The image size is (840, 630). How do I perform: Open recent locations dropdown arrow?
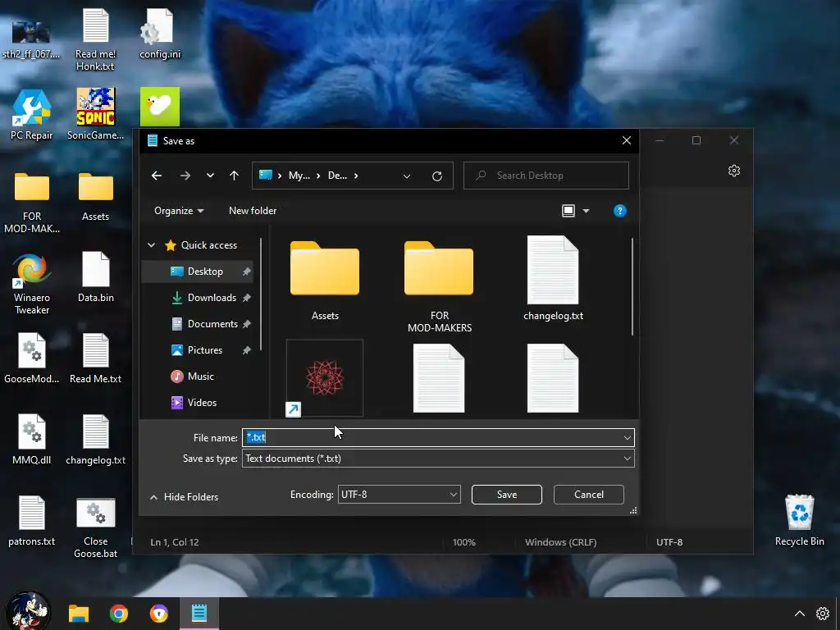[210, 176]
